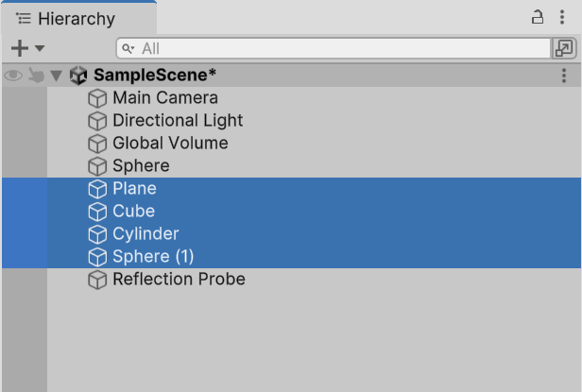Click the Global Volume cube icon
This screenshot has height=392, width=582.
[97, 144]
